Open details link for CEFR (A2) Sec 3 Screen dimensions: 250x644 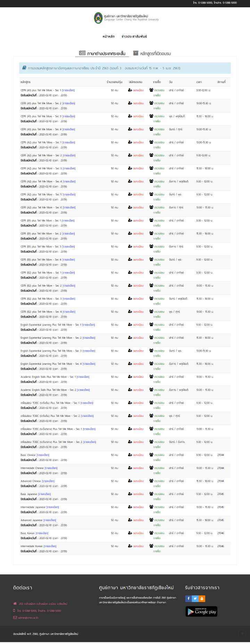coord(69,168)
